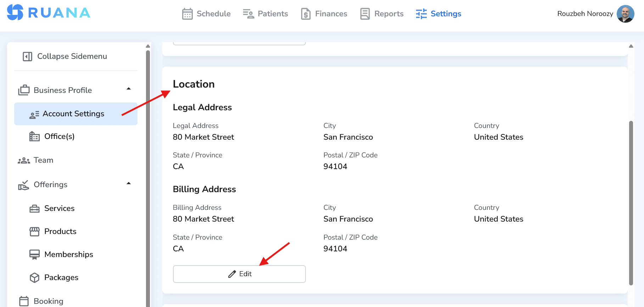Click the Edit location button

239,274
